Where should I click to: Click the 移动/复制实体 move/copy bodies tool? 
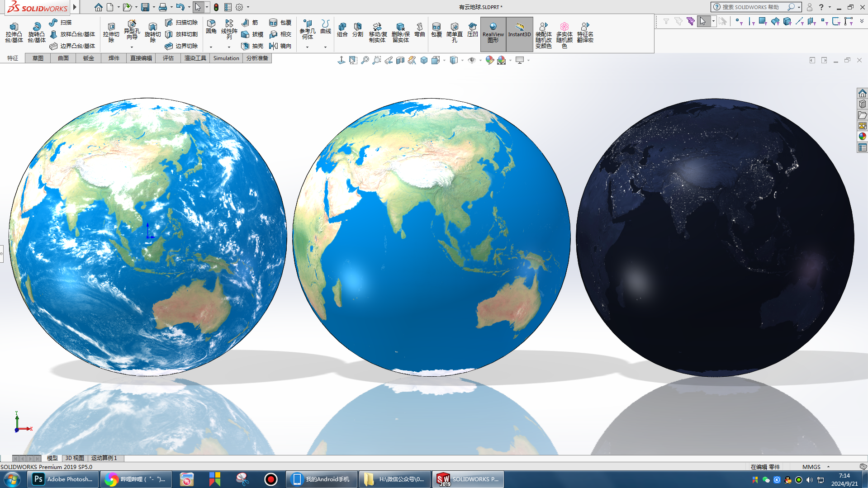tap(378, 33)
